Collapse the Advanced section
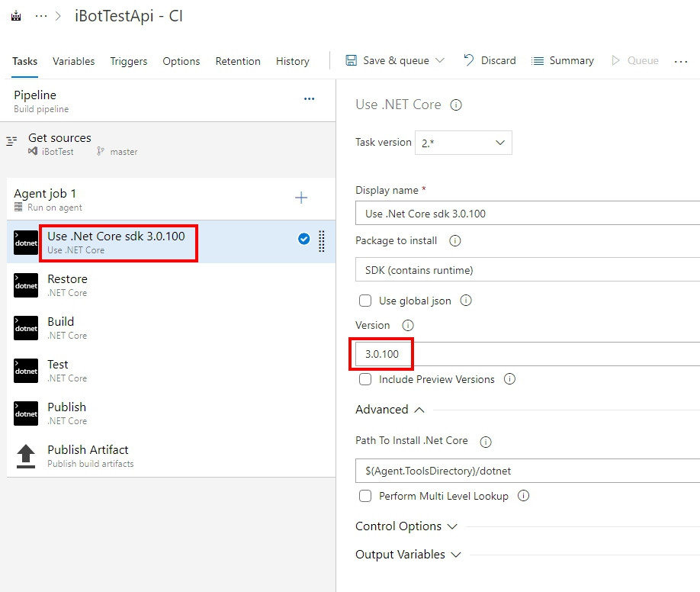The image size is (700, 592). (x=390, y=410)
